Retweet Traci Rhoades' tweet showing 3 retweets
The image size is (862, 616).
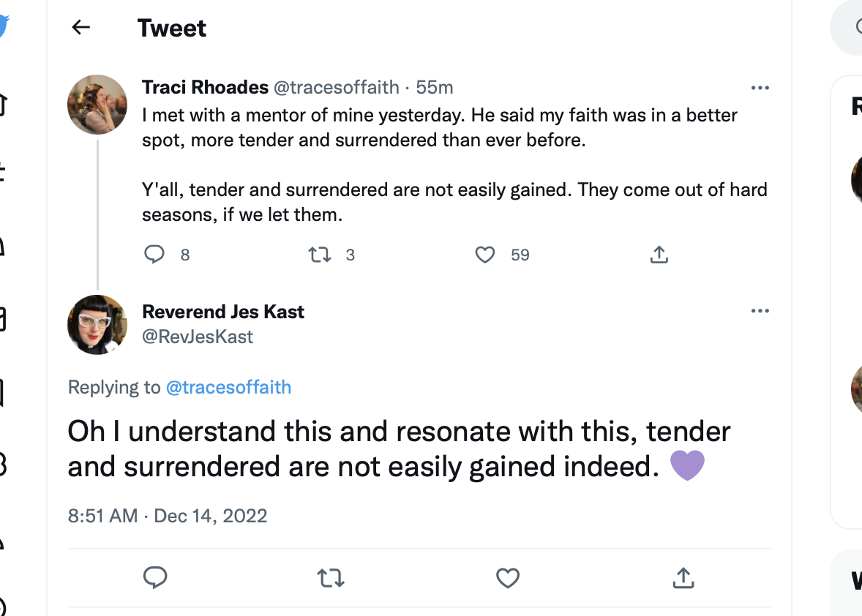[319, 255]
